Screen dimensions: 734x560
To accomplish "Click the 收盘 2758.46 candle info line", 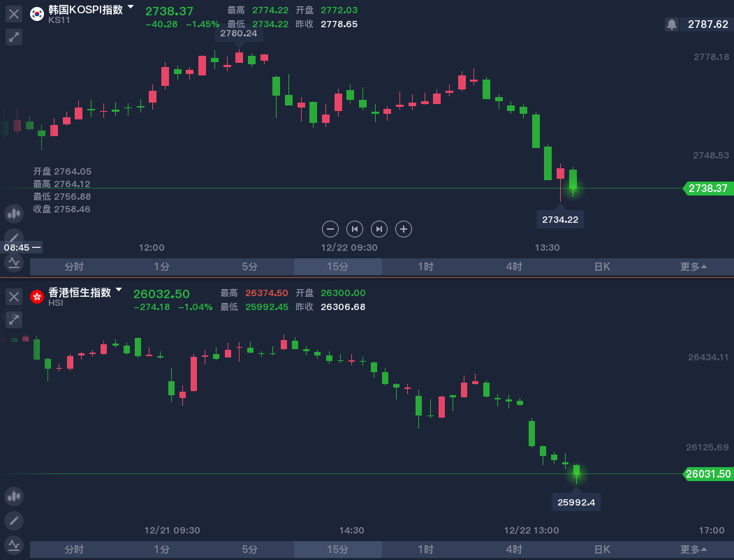I will 61,209.
